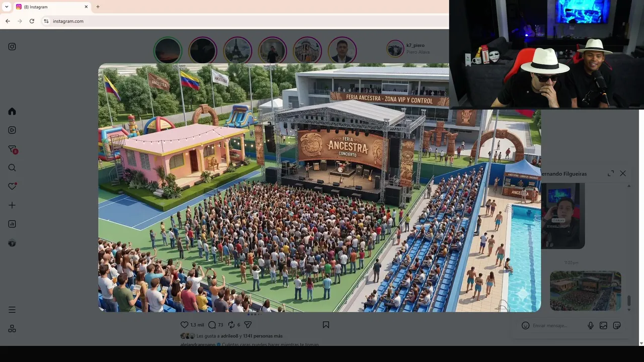Open the video thumbnail in the chat

click(562, 215)
